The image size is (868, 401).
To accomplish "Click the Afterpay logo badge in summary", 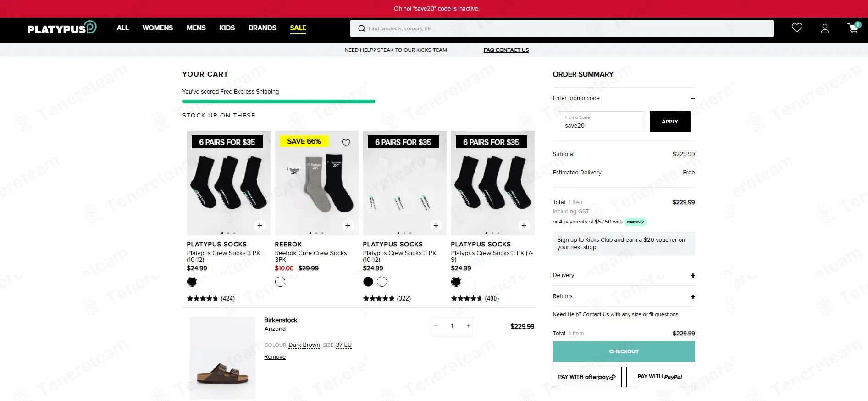I will pyautogui.click(x=636, y=222).
